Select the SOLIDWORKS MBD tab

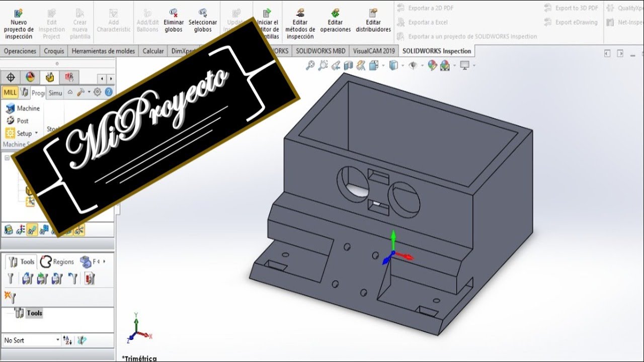pyautogui.click(x=320, y=51)
